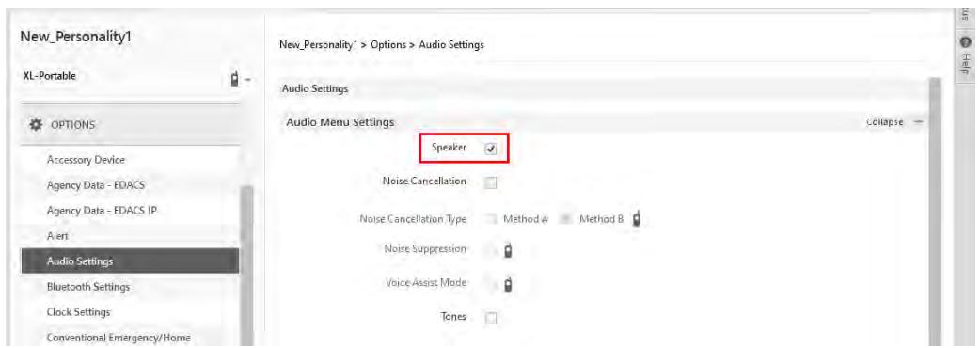Viewport: 980px width, 348px height.
Task: Enable the Noise Cancellation checkbox
Action: pos(491,182)
